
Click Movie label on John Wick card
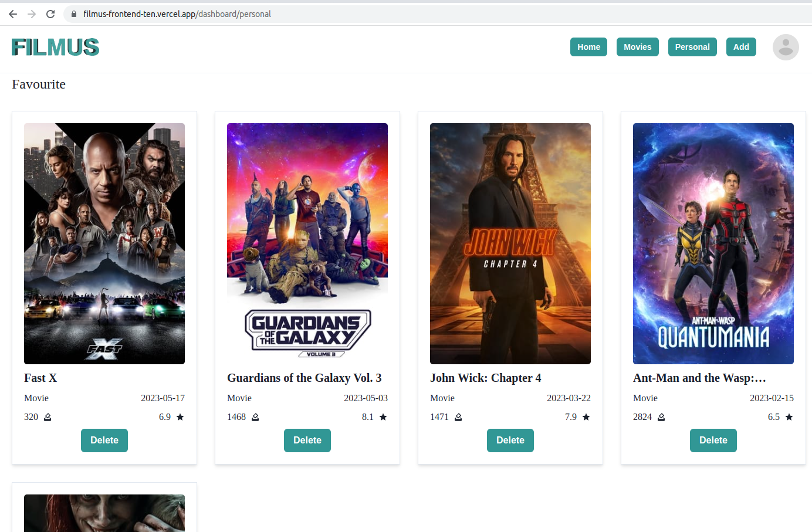point(442,398)
